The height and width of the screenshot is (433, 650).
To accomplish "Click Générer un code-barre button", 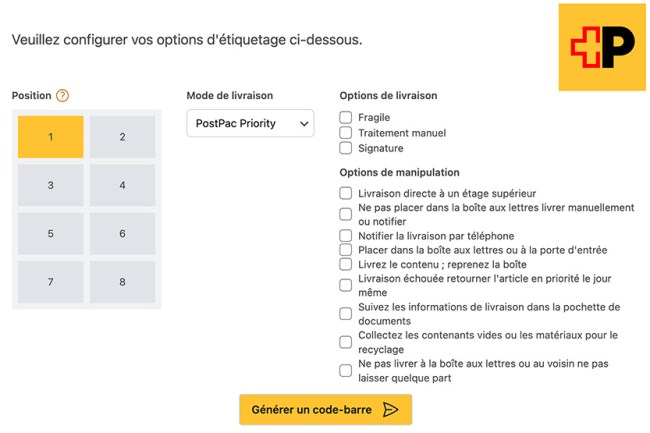I will tap(325, 409).
